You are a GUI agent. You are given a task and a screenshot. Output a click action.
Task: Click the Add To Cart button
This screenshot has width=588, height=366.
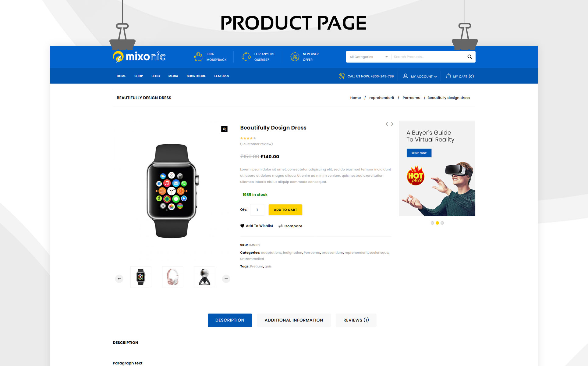pos(285,210)
